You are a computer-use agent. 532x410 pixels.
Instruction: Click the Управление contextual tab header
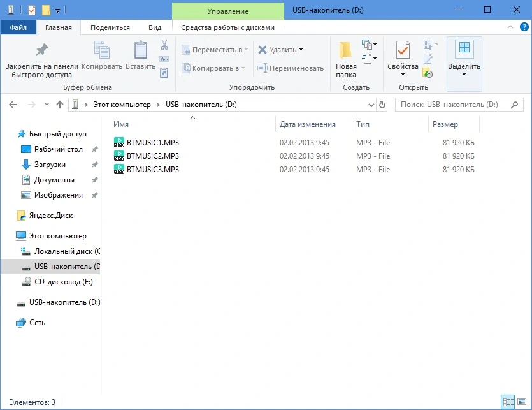[x=228, y=11]
